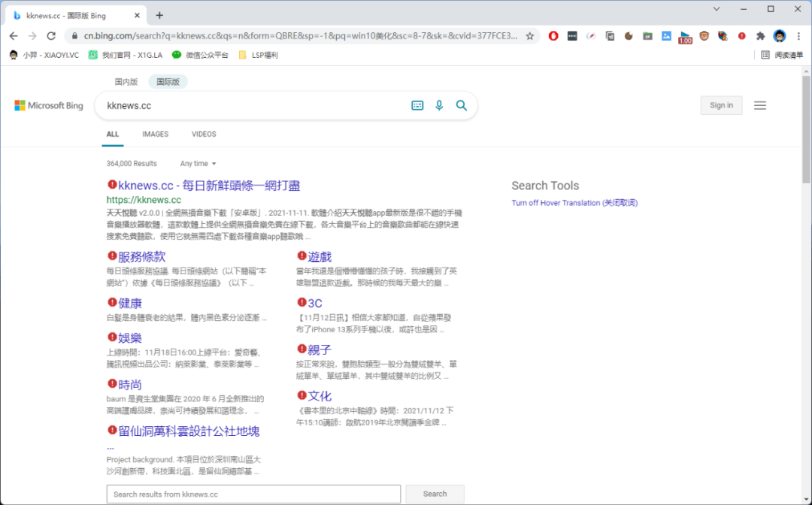Select the 国际版 Bing version
This screenshot has width=812, height=505.
(x=168, y=82)
